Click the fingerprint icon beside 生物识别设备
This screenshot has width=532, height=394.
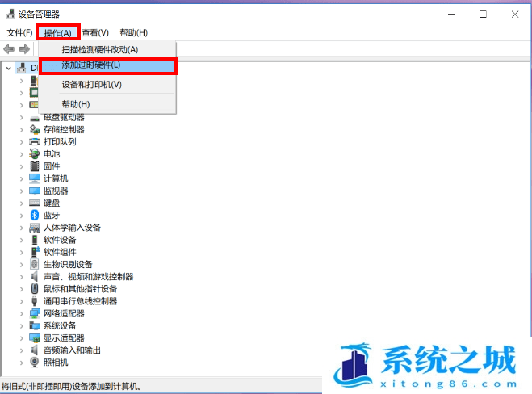(35, 264)
